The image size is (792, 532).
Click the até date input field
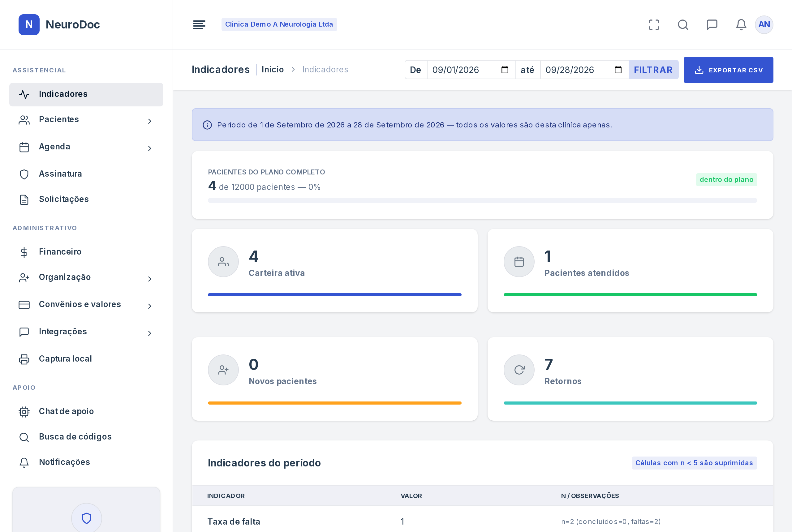tap(584, 70)
